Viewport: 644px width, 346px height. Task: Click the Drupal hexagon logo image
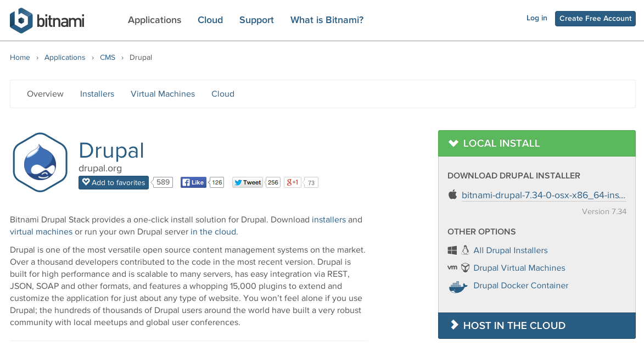pos(40,163)
